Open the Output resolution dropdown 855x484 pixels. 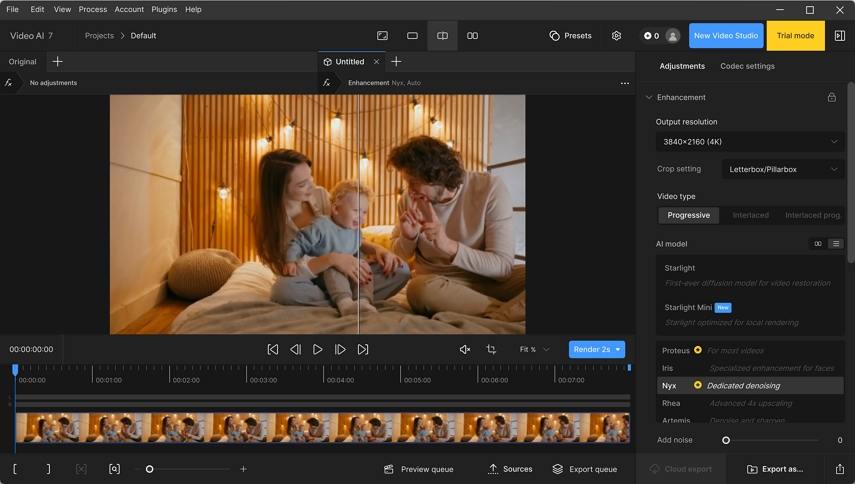click(x=749, y=142)
